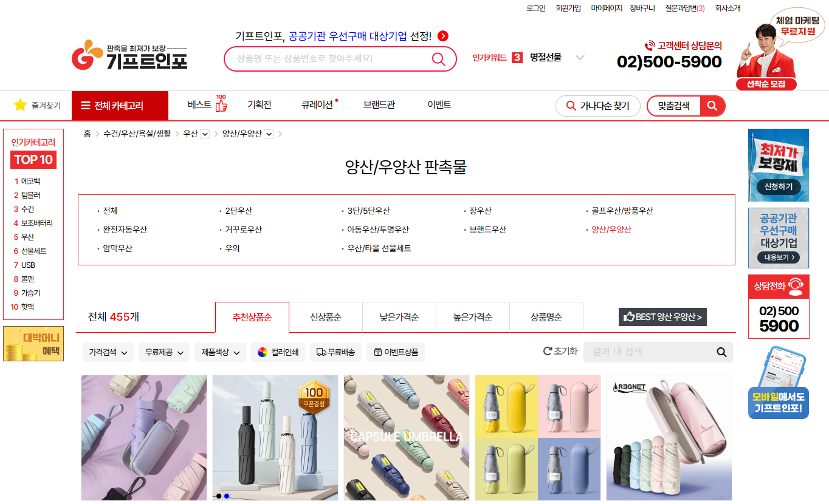Click 신청하기 on the 최저가 보장제 banner

(x=779, y=186)
